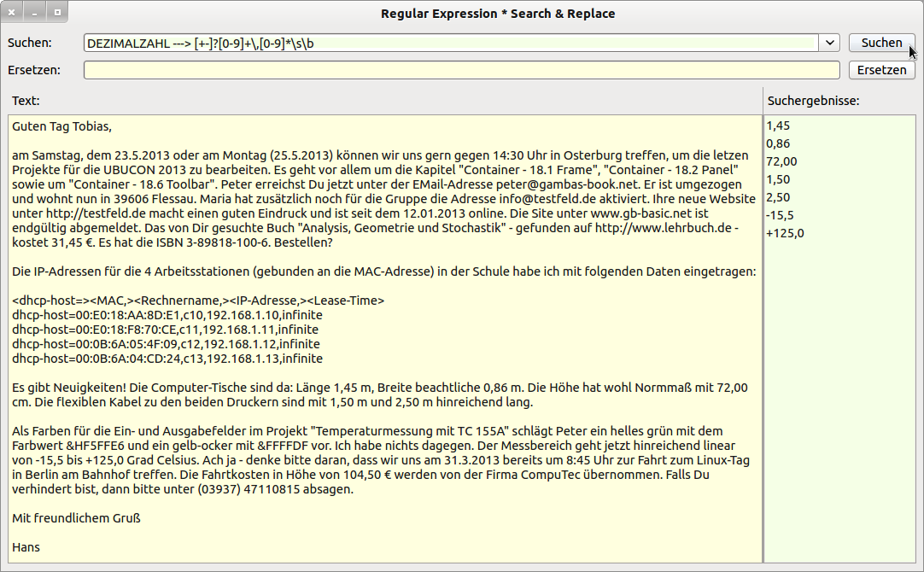Maximize the Search & Replace window

pos(56,14)
